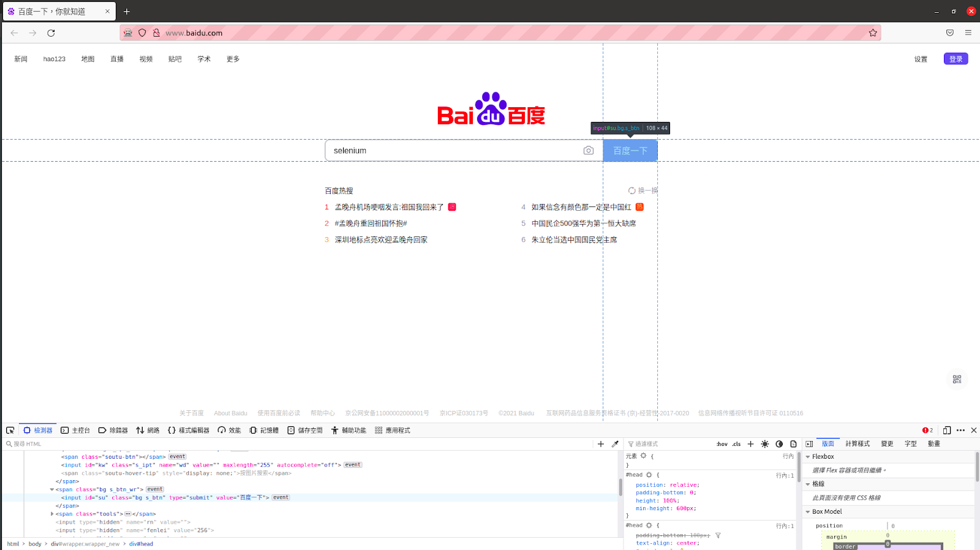This screenshot has width=980, height=550.
Task: Click the Baidu logo
Action: pos(491,109)
